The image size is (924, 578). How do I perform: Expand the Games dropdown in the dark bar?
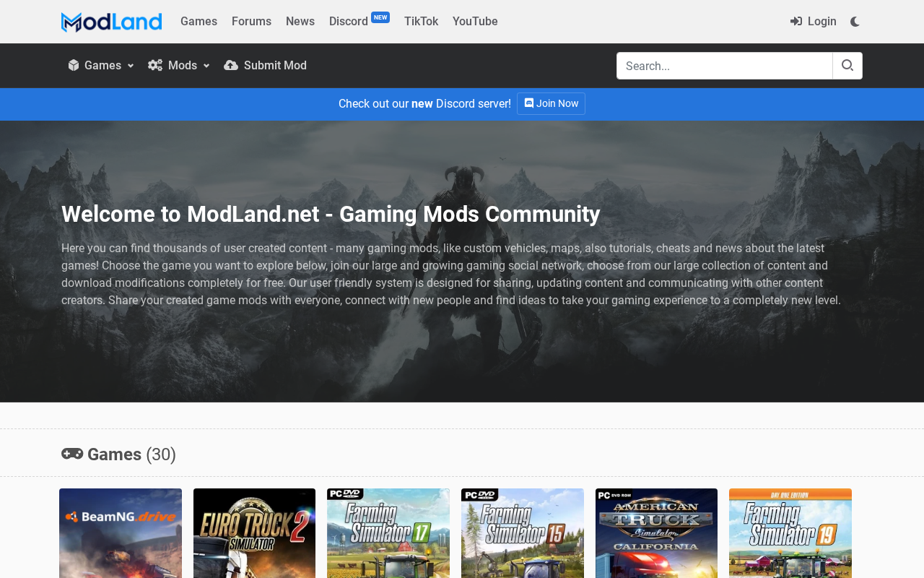tap(101, 66)
